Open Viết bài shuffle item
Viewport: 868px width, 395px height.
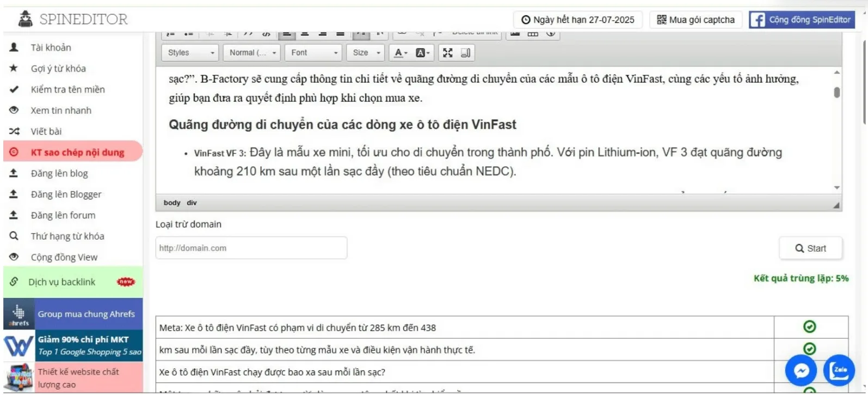46,131
